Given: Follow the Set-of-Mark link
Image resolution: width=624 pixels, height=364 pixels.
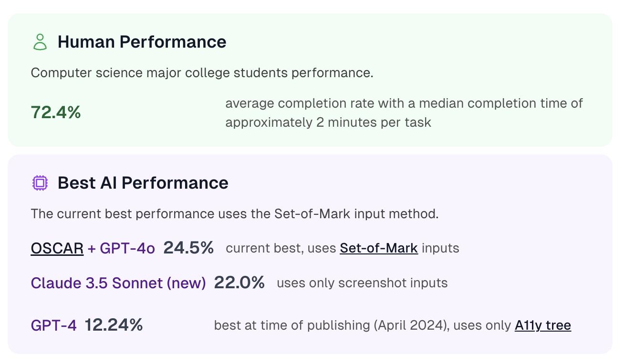Looking at the screenshot, I should coord(379,248).
